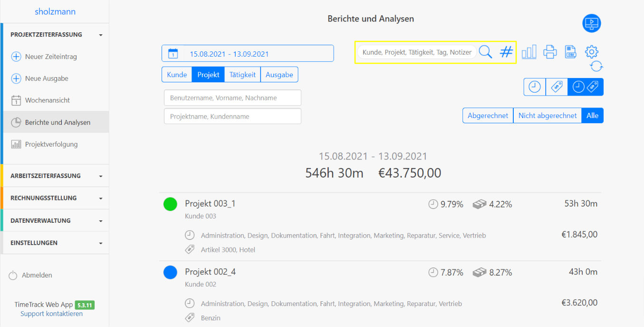
Task: Click the blue app logo icon top right
Action: click(591, 23)
